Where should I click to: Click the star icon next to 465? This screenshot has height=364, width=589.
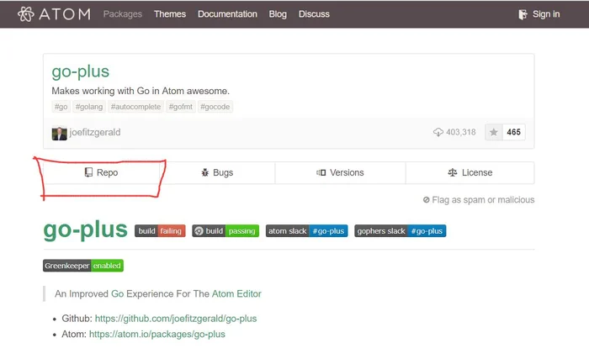point(494,132)
